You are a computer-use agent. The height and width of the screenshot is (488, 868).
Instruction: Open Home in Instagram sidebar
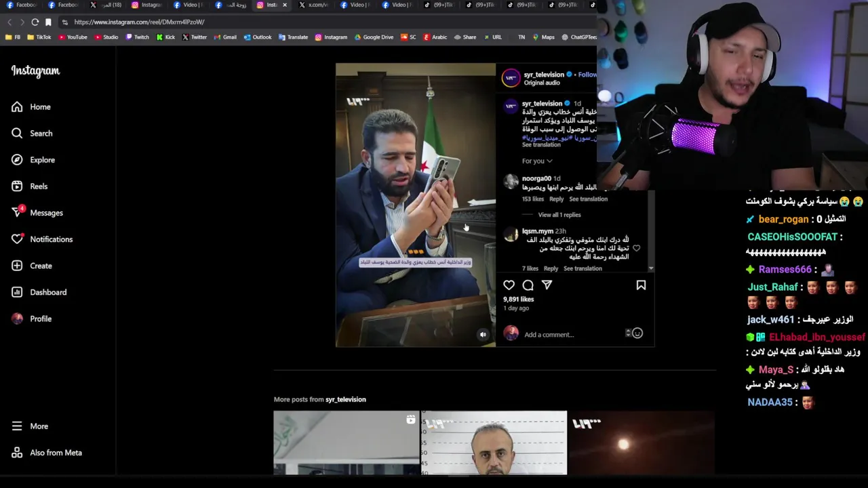[31, 107]
